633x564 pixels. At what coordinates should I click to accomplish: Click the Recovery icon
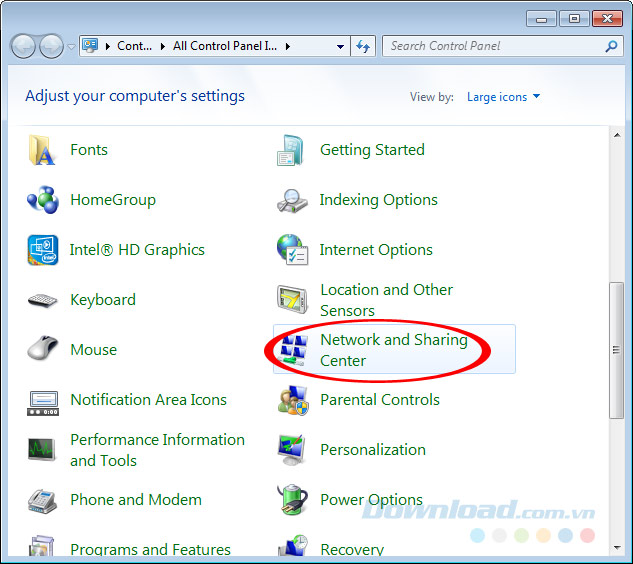293,545
